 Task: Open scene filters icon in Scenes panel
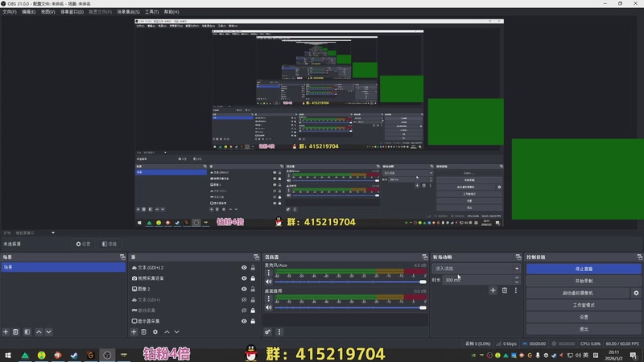[x=27, y=331]
